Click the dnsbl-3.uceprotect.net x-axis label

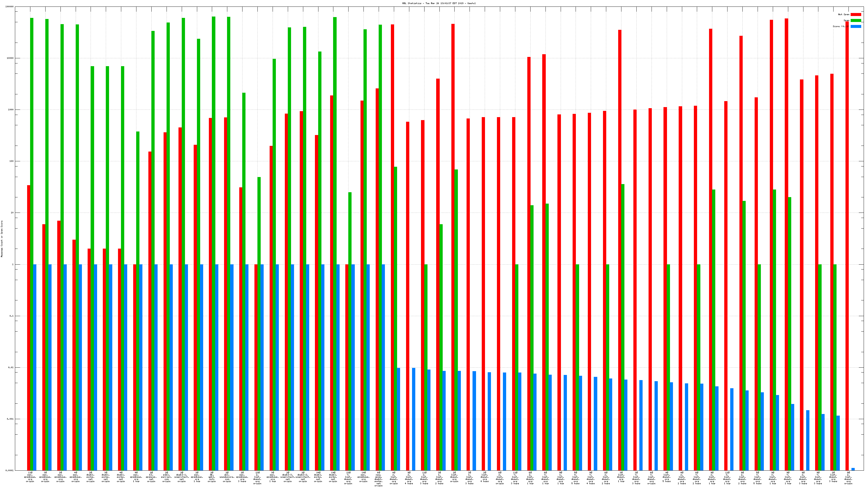(x=288, y=477)
